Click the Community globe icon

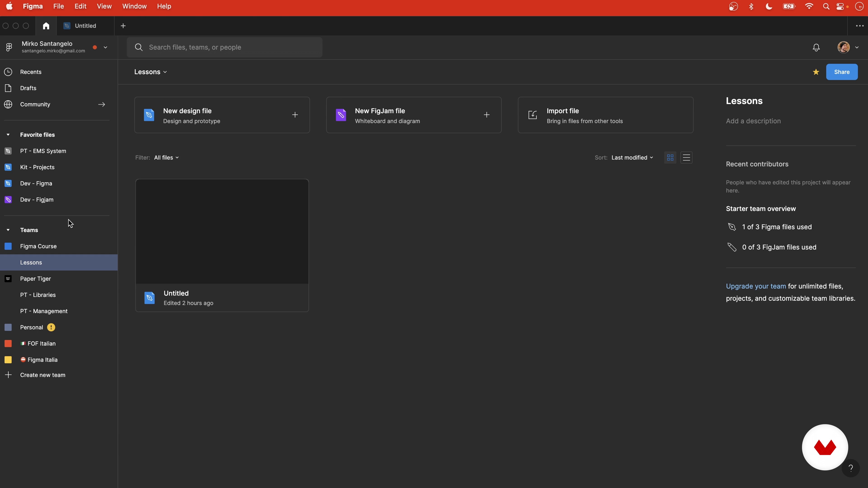8,104
